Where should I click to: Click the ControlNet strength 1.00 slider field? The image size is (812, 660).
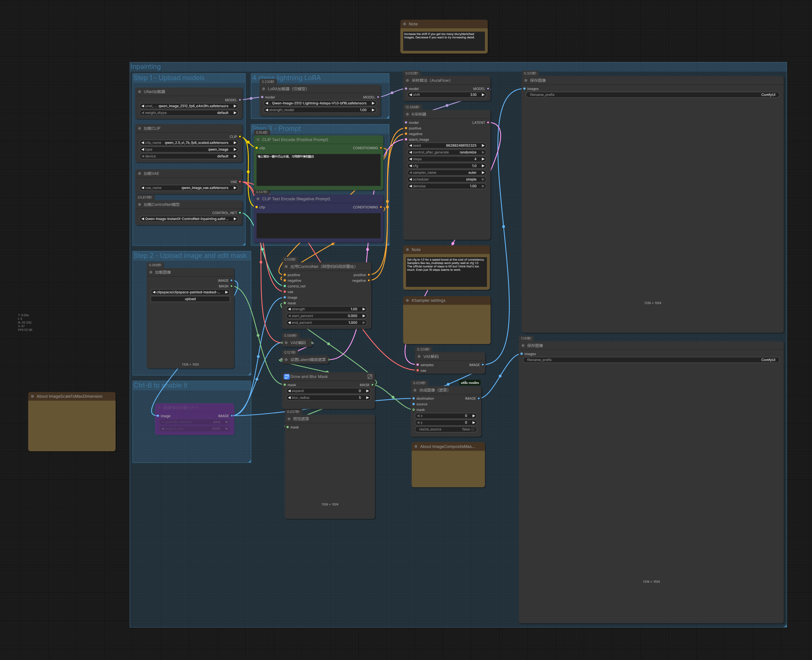coord(326,309)
